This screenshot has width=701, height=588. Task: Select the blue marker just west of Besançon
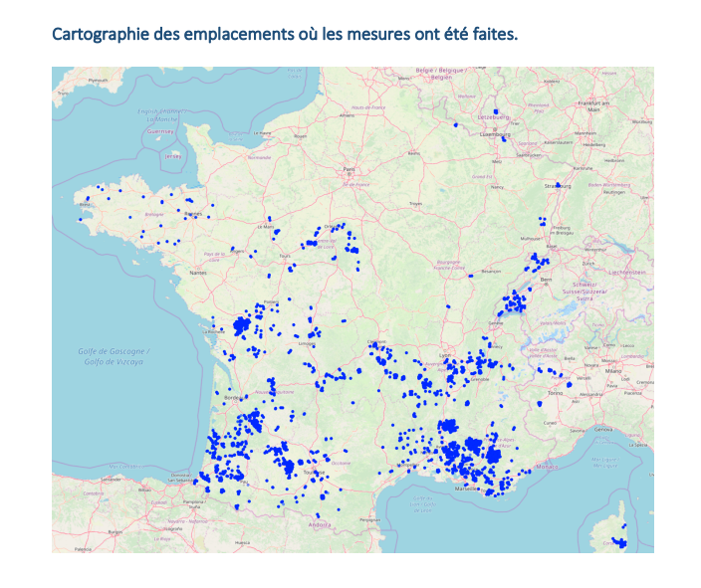pos(470,276)
